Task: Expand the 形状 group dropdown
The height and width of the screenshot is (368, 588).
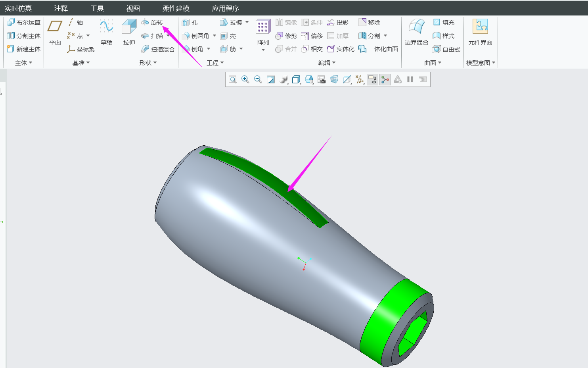Action: [x=148, y=63]
